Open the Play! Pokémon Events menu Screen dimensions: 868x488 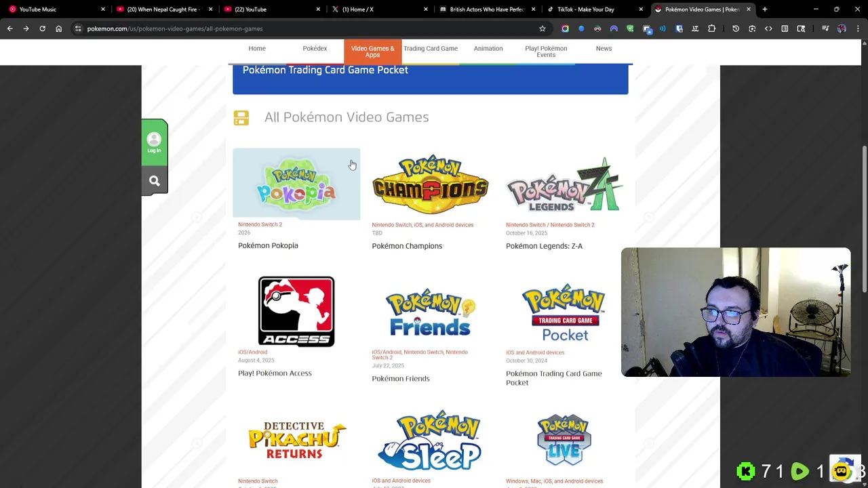tap(546, 52)
